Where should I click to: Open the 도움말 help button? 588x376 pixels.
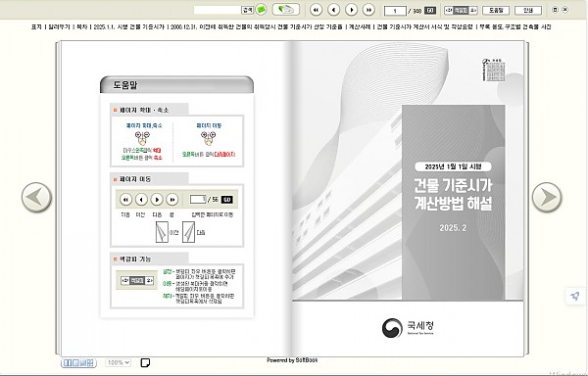click(496, 10)
